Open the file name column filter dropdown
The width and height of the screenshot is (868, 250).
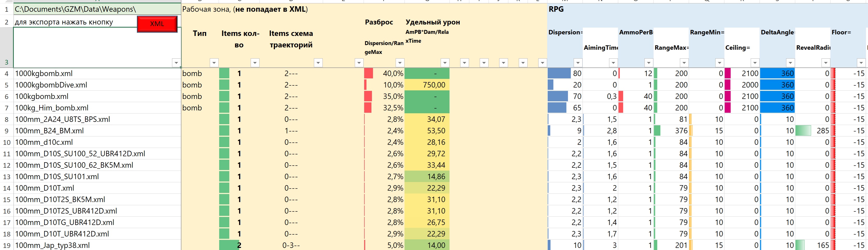[x=176, y=63]
